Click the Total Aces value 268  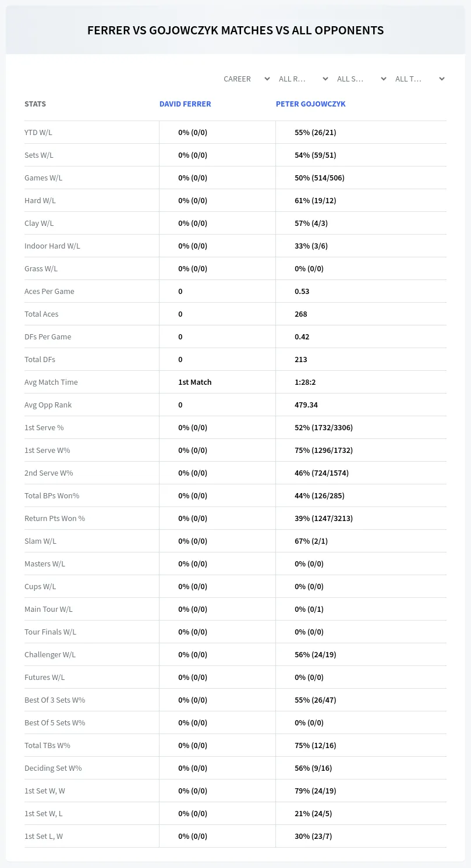pyautogui.click(x=300, y=314)
